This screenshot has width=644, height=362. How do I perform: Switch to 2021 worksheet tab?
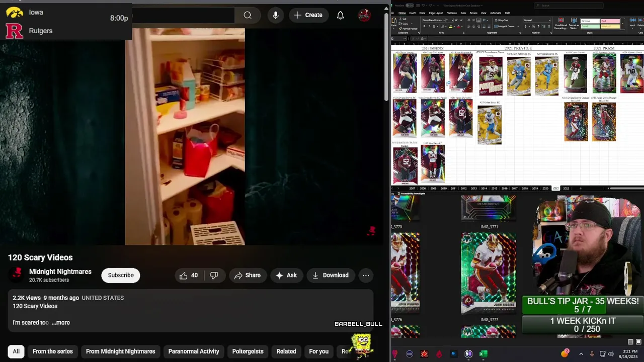click(555, 188)
